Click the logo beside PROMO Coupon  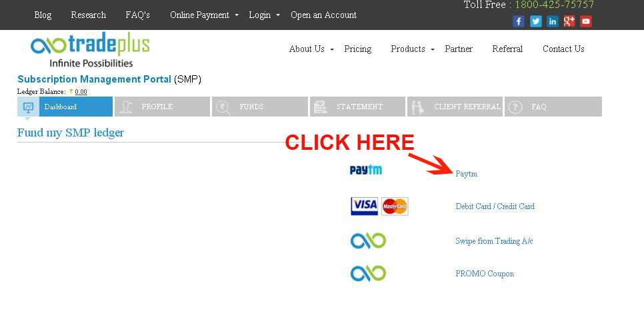[368, 274]
